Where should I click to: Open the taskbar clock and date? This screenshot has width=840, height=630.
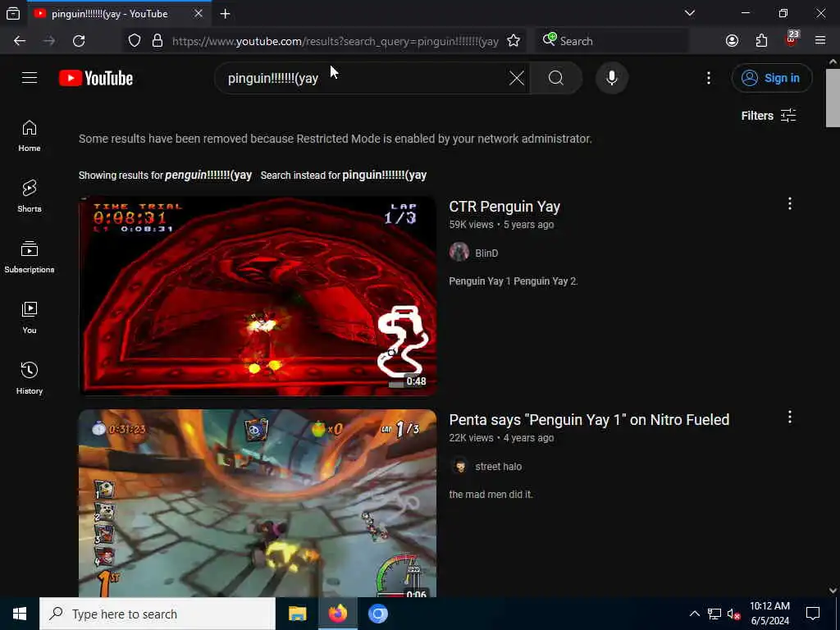[x=769, y=614]
